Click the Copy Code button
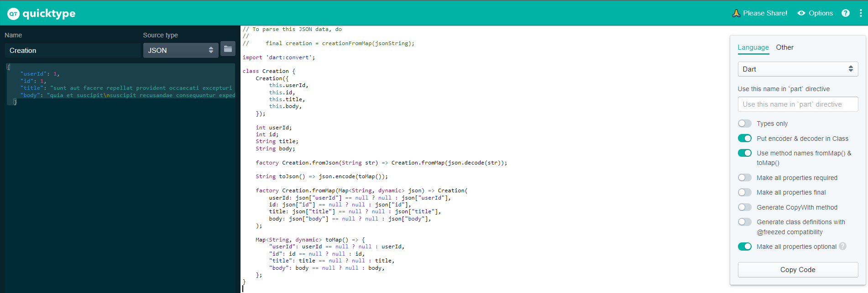 click(x=798, y=270)
